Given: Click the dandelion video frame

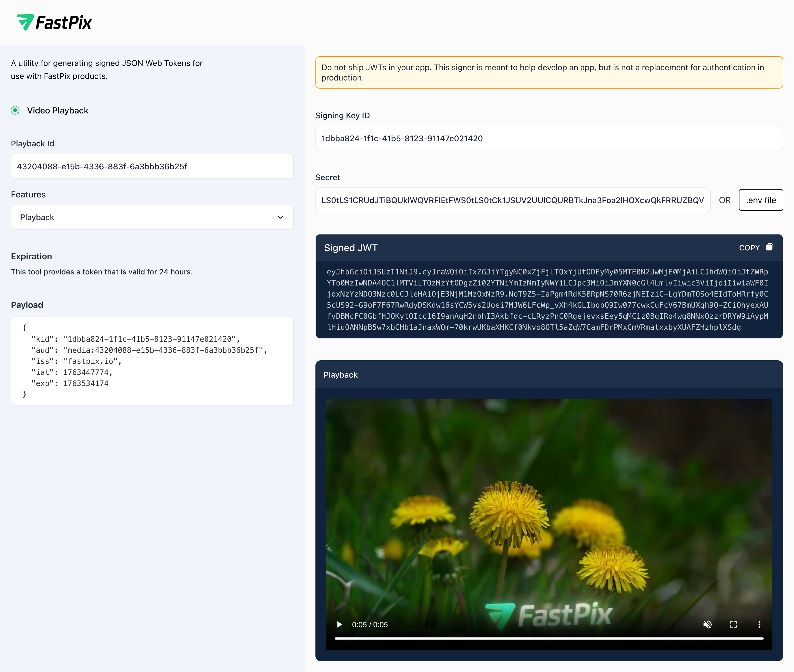Looking at the screenshot, I should click(x=549, y=507).
